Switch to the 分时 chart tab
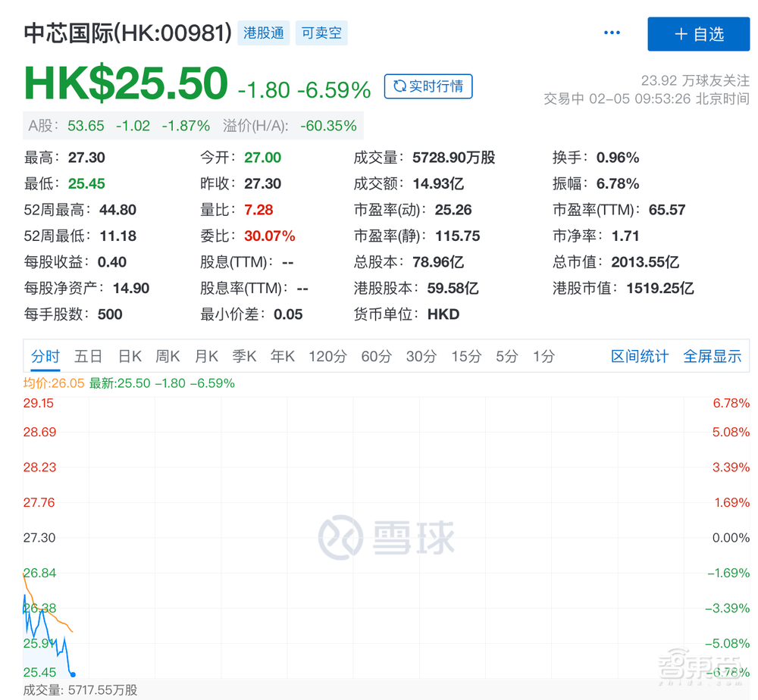Viewport: 758px width, 700px height. (x=45, y=356)
